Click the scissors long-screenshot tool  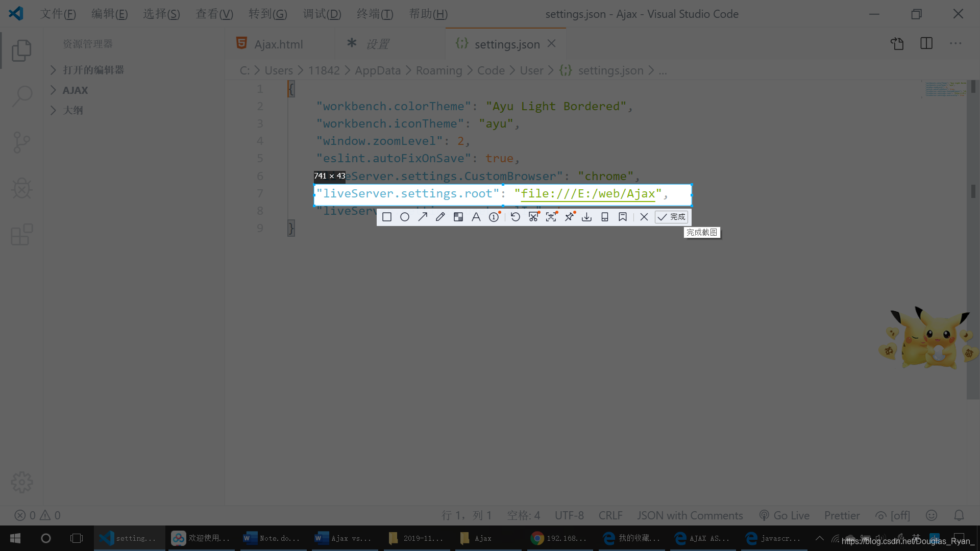(533, 217)
